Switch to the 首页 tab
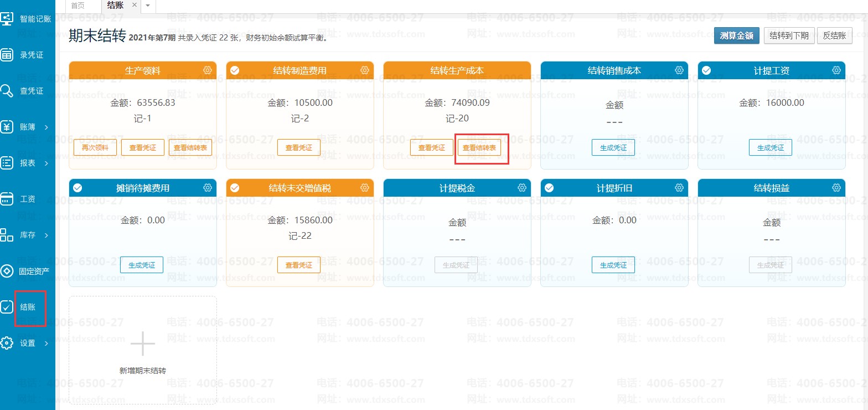868x410 pixels. point(78,6)
